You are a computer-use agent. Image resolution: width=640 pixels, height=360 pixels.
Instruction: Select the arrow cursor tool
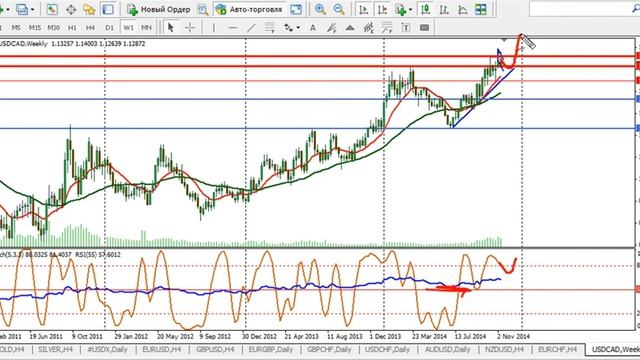[171, 28]
